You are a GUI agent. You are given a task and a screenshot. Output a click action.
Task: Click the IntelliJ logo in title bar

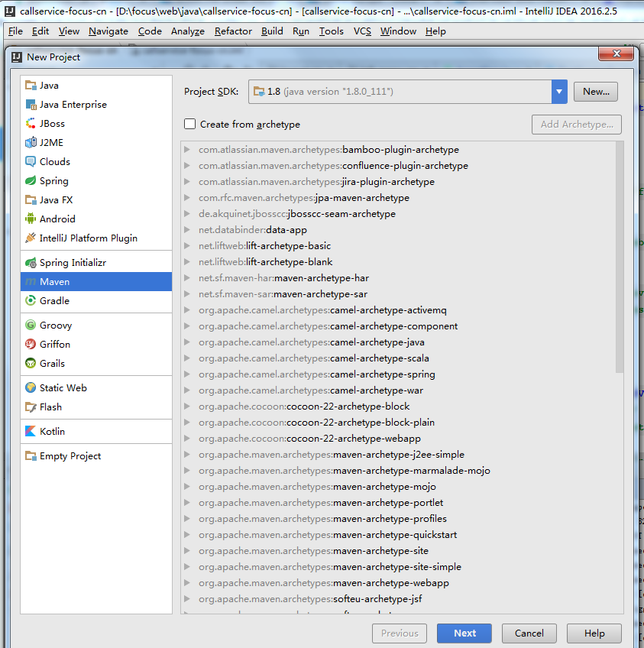coord(9,11)
